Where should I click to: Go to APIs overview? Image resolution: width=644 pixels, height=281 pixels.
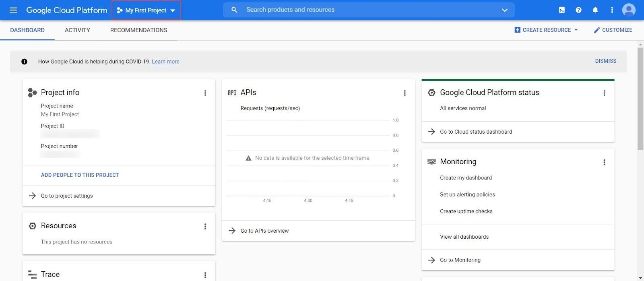[x=264, y=231]
